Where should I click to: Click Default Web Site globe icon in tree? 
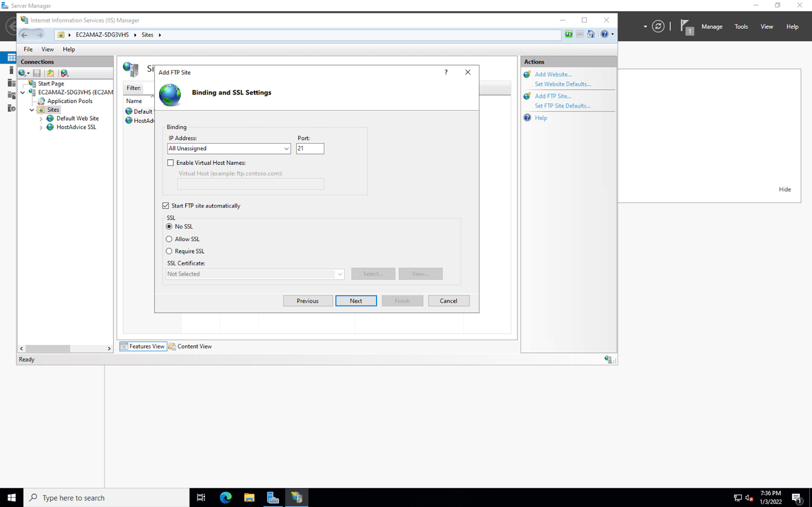point(50,118)
